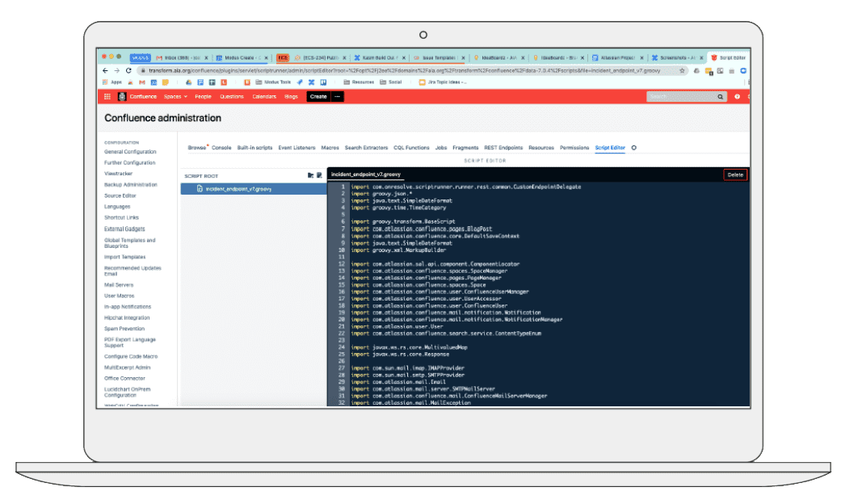
Task: Switch to the Browse tab
Action: click(x=197, y=148)
